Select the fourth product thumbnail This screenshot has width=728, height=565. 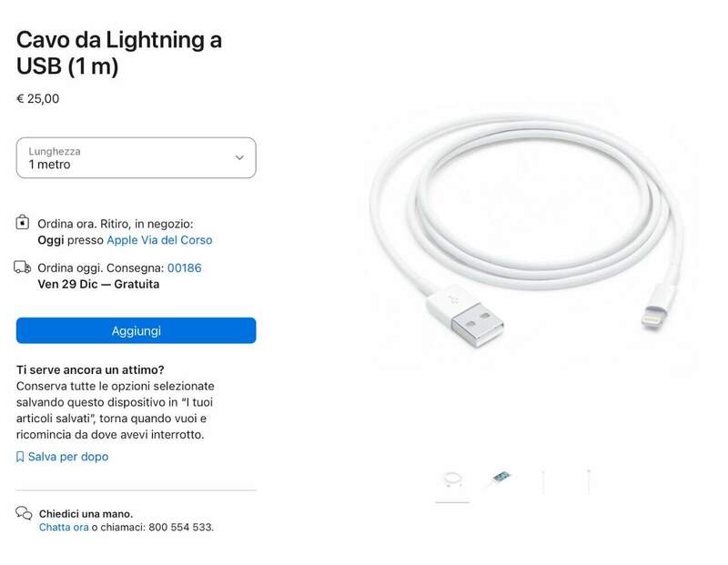(589, 480)
